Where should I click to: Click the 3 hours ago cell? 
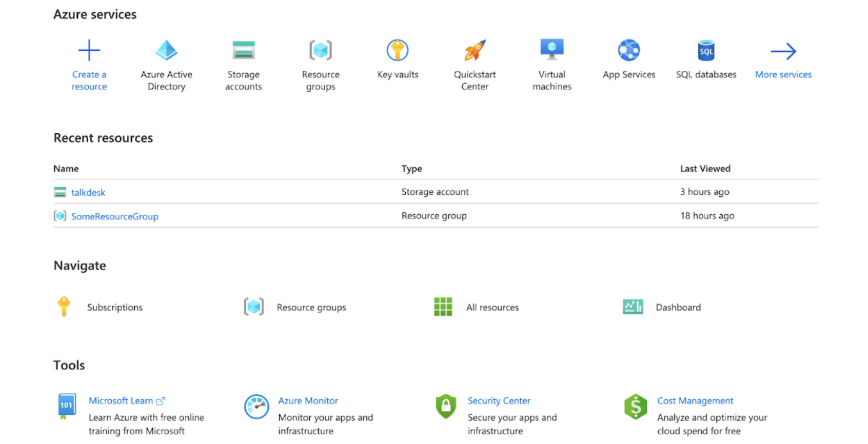[705, 192]
